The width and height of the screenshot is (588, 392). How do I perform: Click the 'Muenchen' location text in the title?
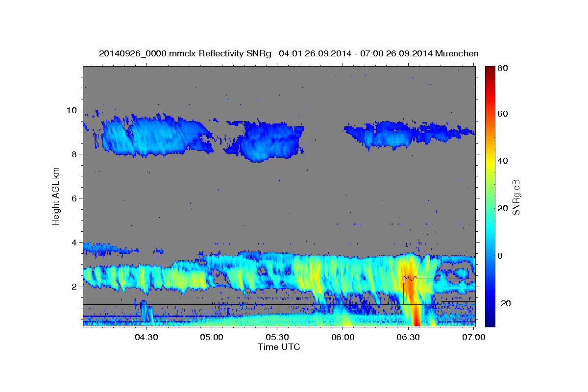click(x=457, y=53)
